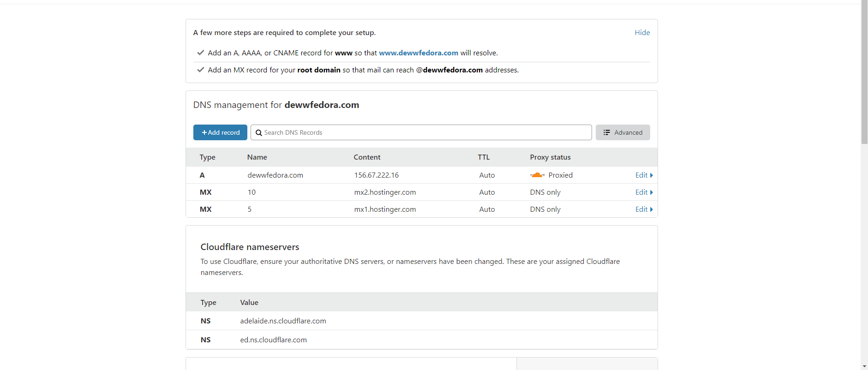868x370 pixels.
Task: Click the Cloudflare nameservers heading
Action: tap(250, 247)
